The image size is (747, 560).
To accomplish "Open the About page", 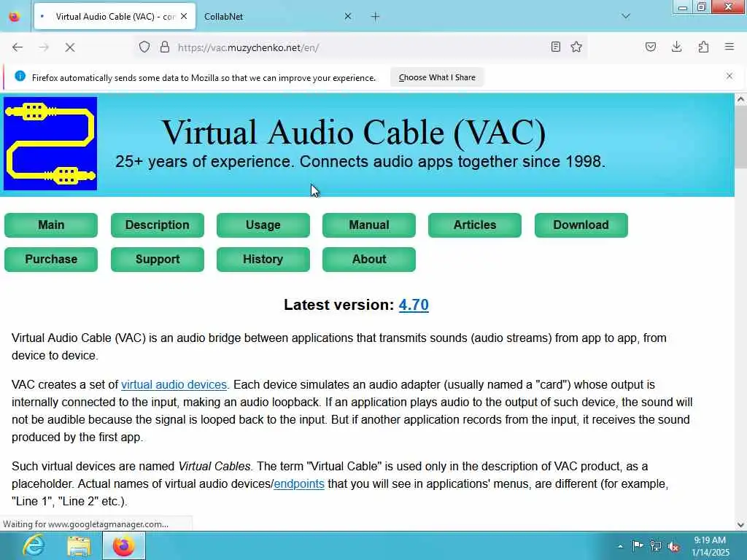I will [x=368, y=259].
